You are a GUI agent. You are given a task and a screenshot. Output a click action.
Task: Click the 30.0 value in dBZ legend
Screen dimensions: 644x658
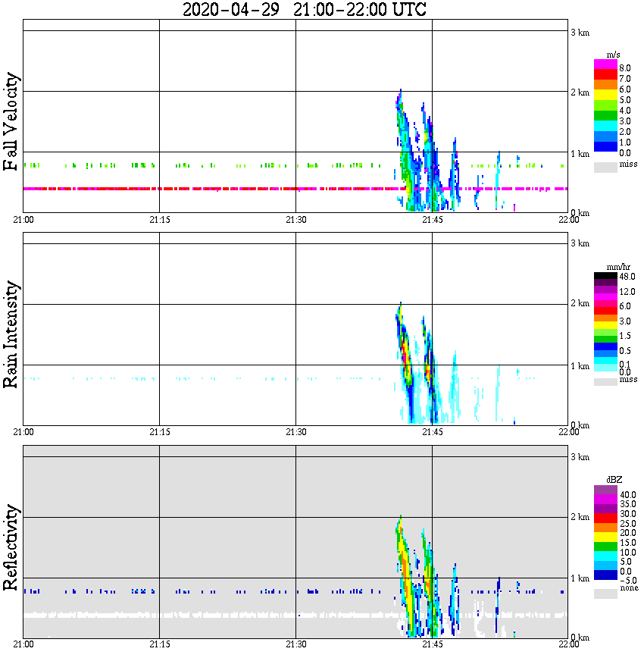point(628,514)
